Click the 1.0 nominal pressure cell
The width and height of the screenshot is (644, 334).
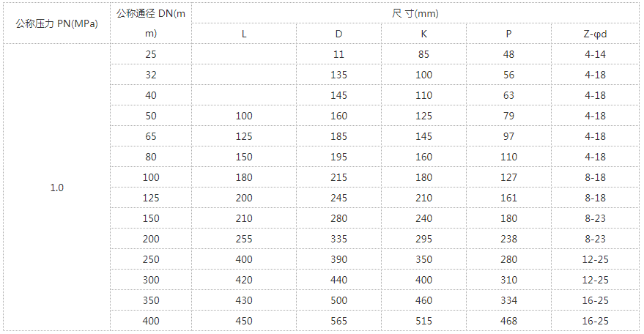coord(56,188)
